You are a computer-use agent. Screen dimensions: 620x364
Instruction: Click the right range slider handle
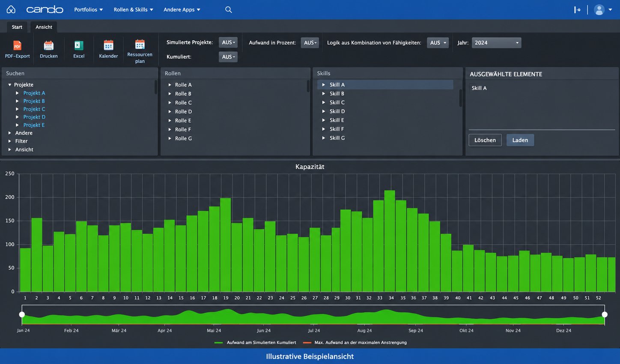click(x=605, y=315)
